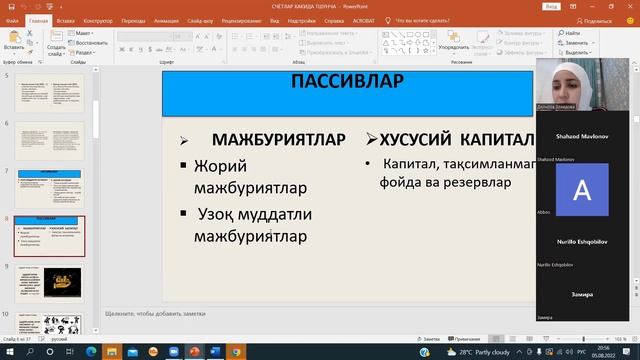Open Paste options dropdown arrow under Вставить
The width and height of the screenshot is (640, 360).
coord(14,53)
